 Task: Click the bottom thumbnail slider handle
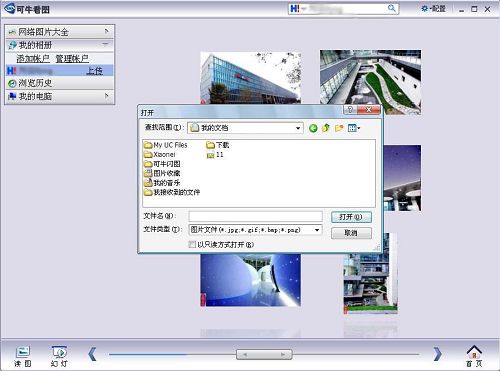point(264,354)
